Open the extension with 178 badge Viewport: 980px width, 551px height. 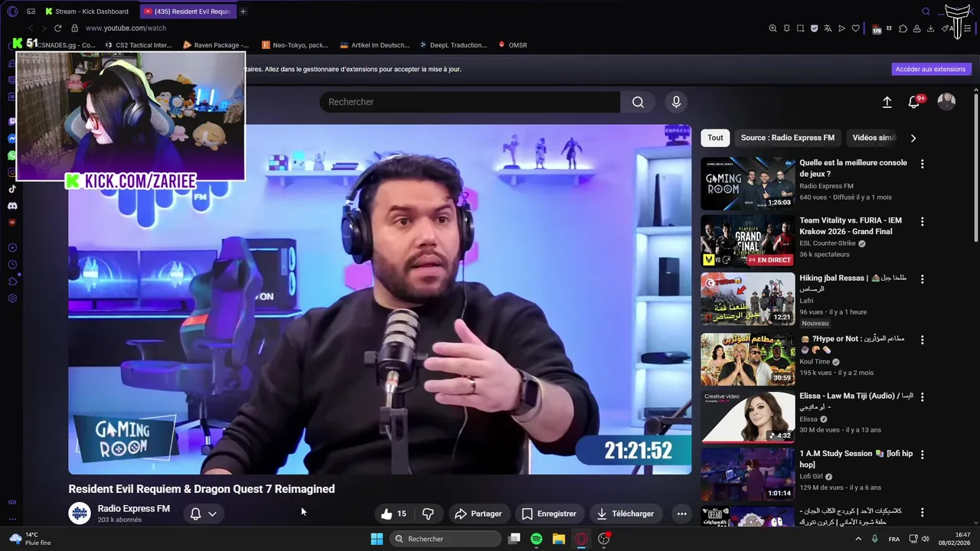(877, 29)
